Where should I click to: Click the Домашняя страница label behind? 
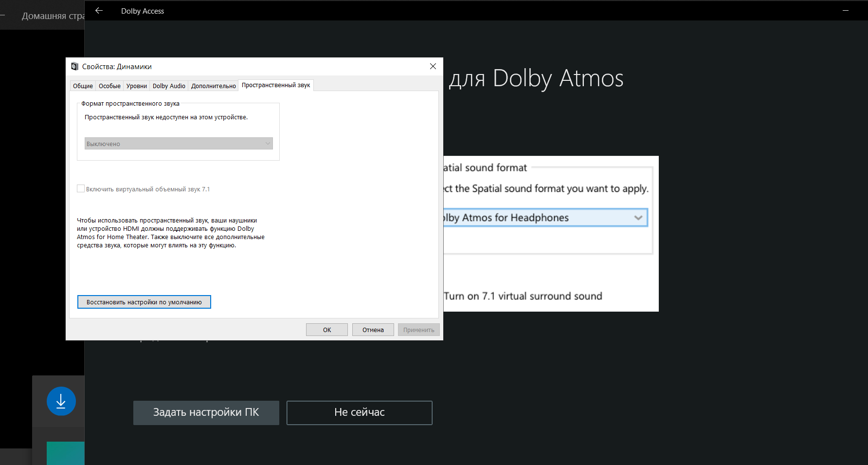(53, 16)
